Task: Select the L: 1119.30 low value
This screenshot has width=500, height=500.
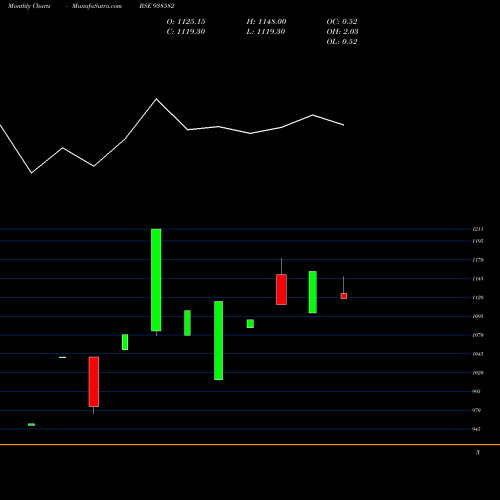Action: [266, 32]
